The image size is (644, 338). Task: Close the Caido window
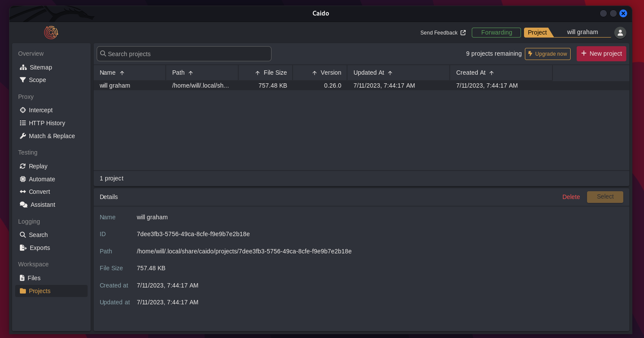coord(623,13)
